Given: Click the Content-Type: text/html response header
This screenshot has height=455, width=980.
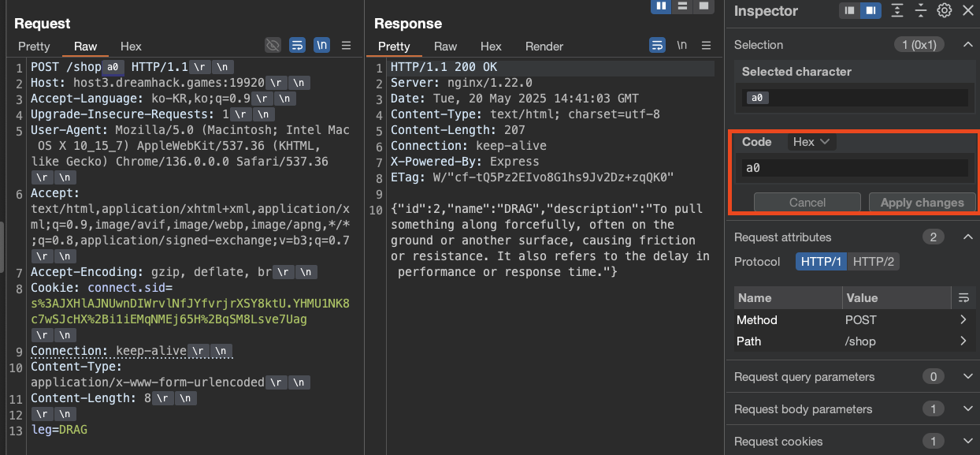Looking at the screenshot, I should [525, 114].
